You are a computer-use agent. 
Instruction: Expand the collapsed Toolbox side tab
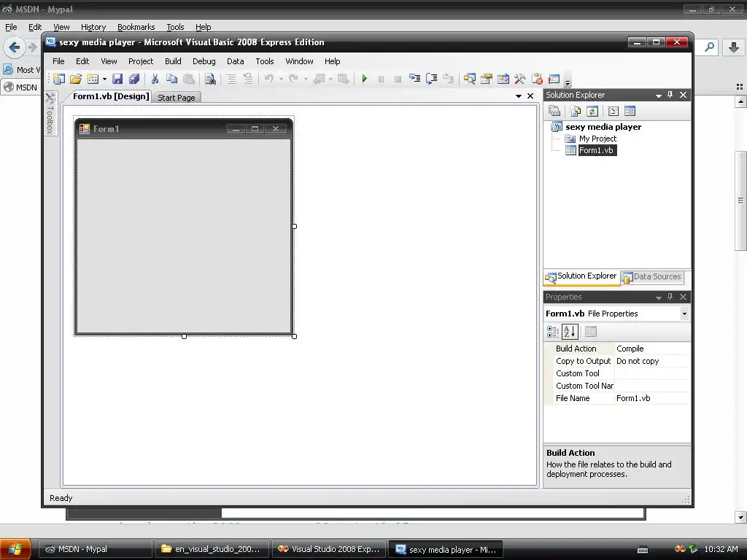pos(50,113)
